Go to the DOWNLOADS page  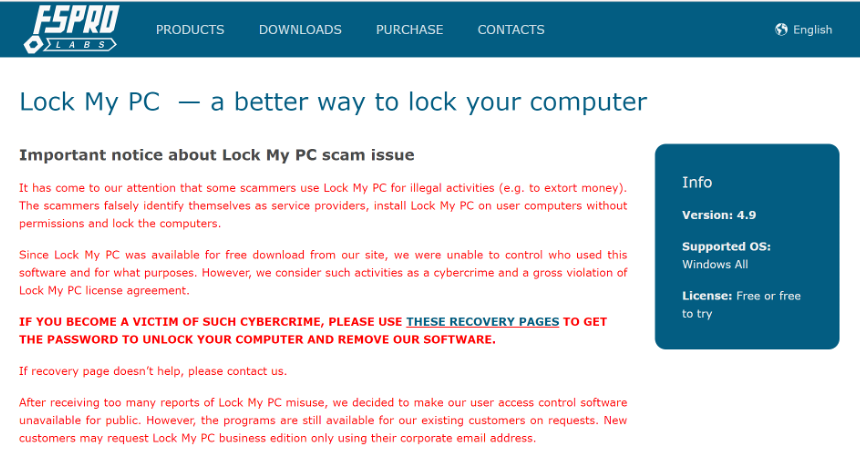tap(300, 30)
